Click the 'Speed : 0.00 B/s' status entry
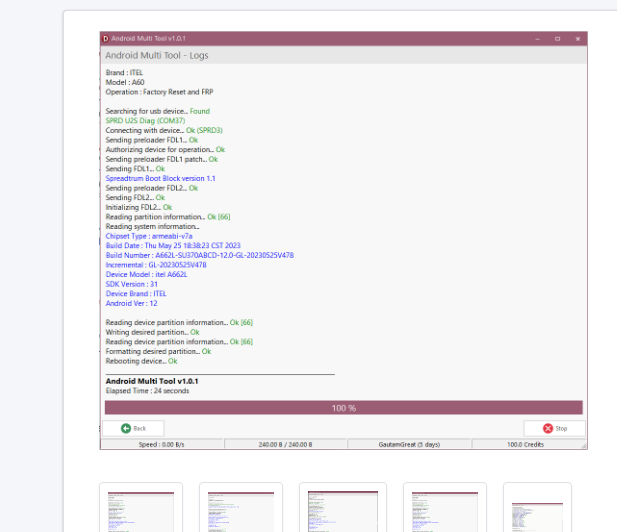Image resolution: width=617 pixels, height=532 pixels. pyautogui.click(x=161, y=444)
